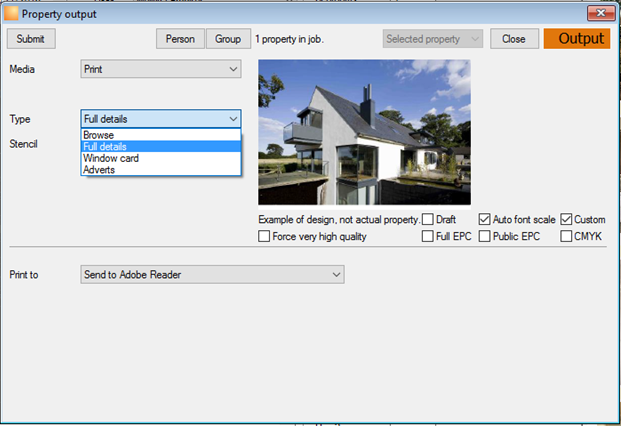Tick the CMYK checkbox
The height and width of the screenshot is (426, 624).
pyautogui.click(x=566, y=236)
